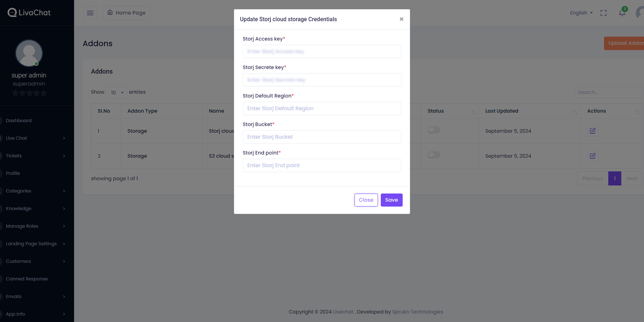Expand the Tickets sidebar menu
Screen dimensions: 644x322
pos(34,156)
